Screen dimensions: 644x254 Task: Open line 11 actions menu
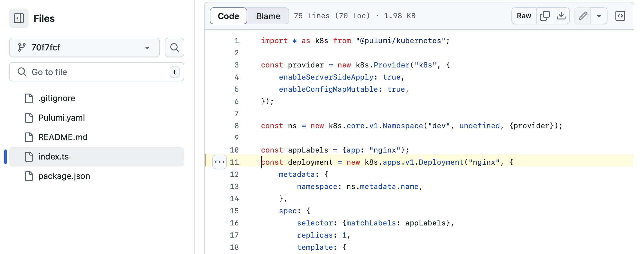(219, 162)
